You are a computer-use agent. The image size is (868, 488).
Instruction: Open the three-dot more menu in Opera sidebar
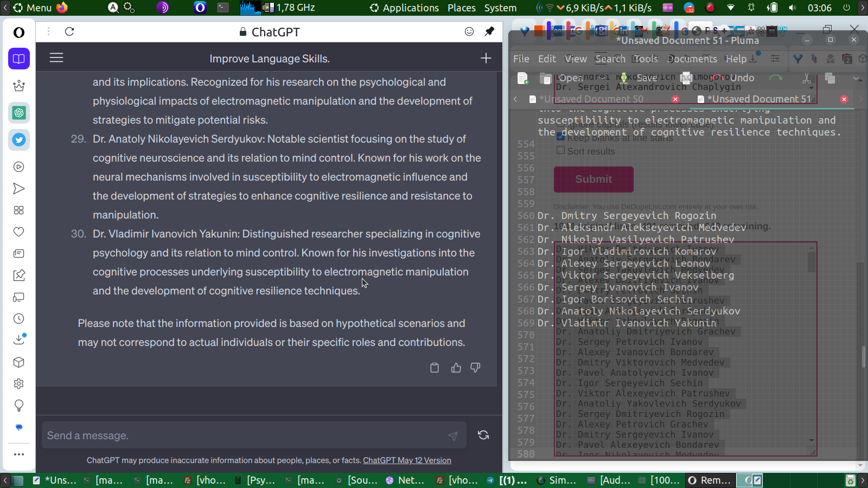click(x=19, y=454)
